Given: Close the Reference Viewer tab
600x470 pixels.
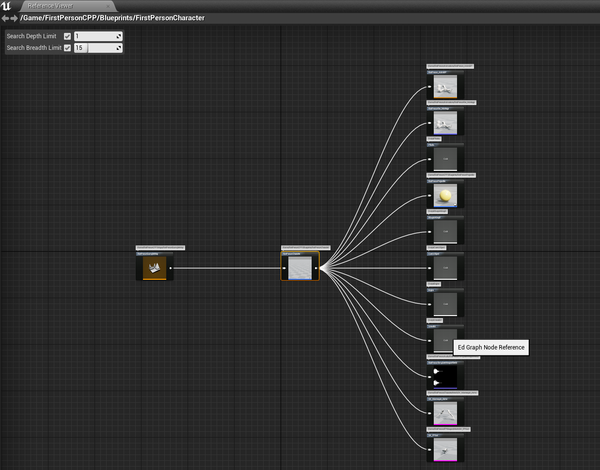Looking at the screenshot, I should (x=108, y=6).
